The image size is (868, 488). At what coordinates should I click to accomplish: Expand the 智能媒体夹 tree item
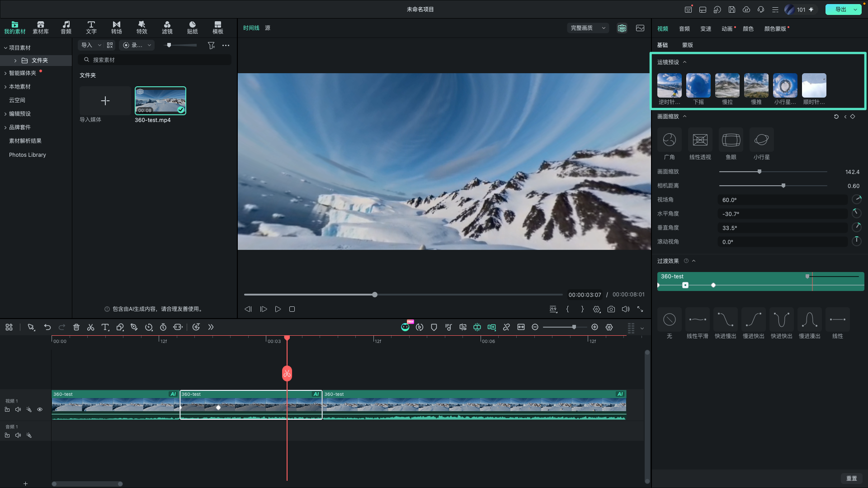[x=5, y=73]
